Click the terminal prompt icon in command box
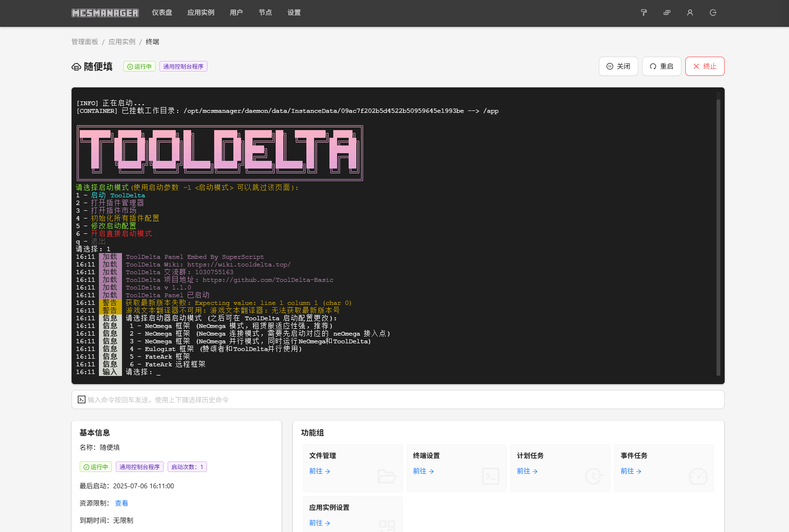Image resolution: width=789 pixels, height=532 pixels. pyautogui.click(x=82, y=399)
